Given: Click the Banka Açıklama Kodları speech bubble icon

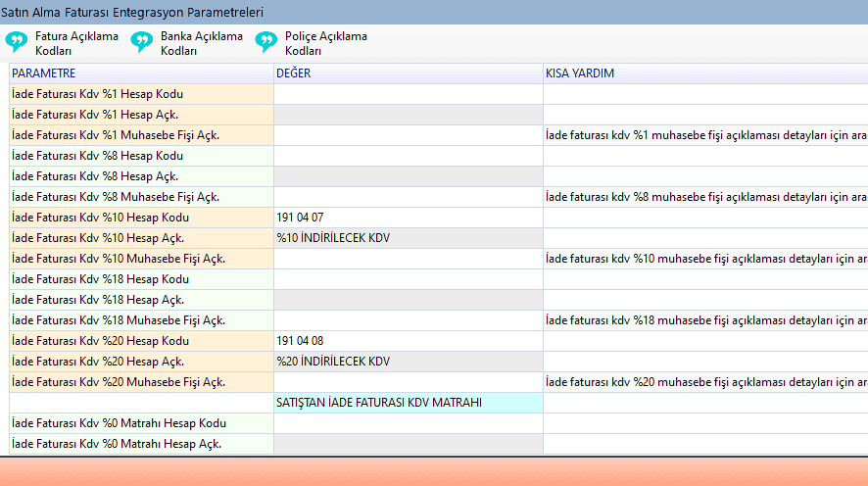Looking at the screenshot, I should (142, 42).
